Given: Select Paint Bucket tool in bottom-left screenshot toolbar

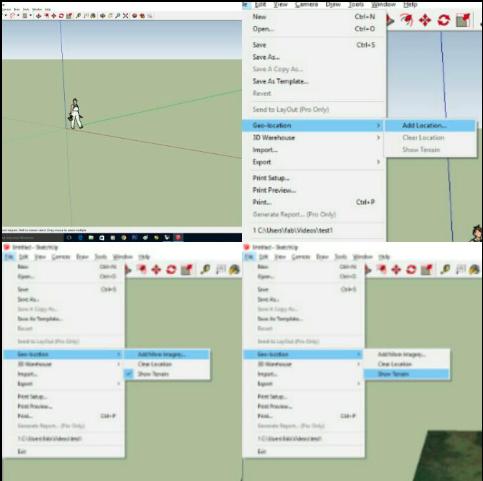Looking at the screenshot, I should [x=234, y=269].
